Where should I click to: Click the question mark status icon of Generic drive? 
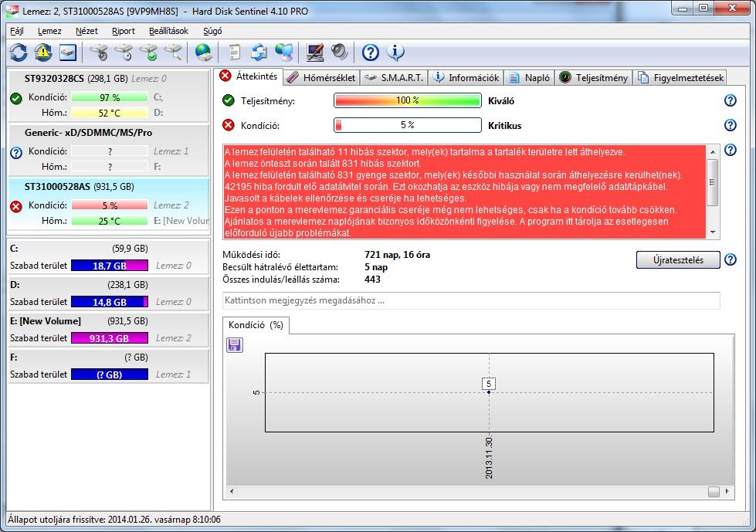[x=16, y=153]
